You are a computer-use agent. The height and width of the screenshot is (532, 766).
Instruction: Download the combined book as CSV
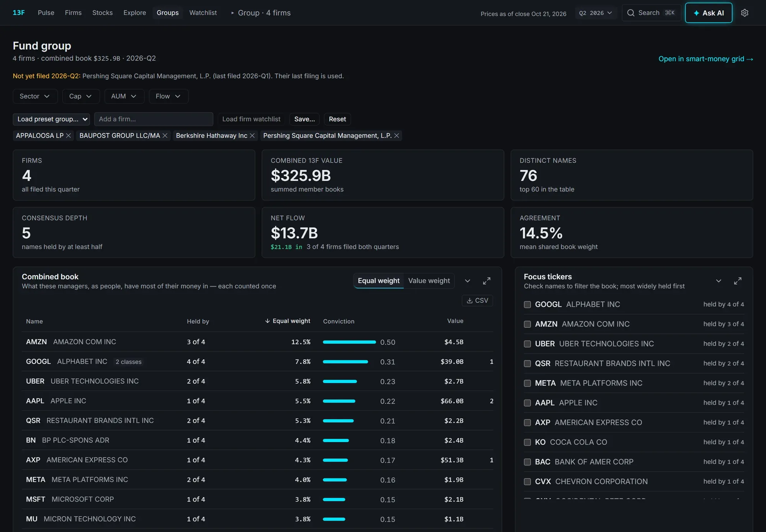pyautogui.click(x=477, y=301)
